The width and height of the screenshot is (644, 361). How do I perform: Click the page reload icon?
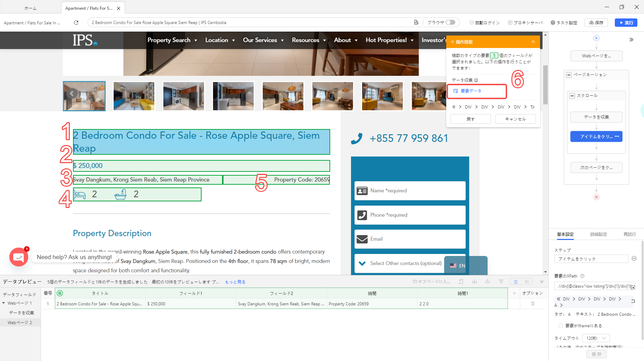(76, 23)
